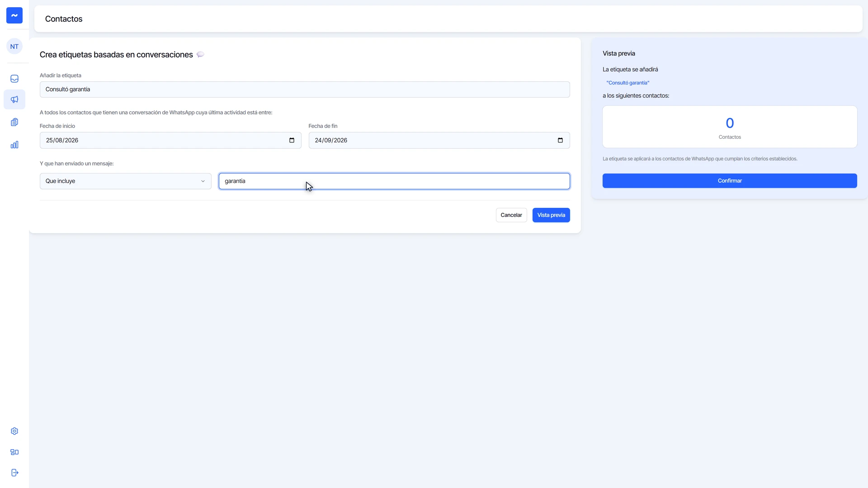The height and width of the screenshot is (488, 868).
Task: Click the Cancelar button
Action: click(511, 215)
